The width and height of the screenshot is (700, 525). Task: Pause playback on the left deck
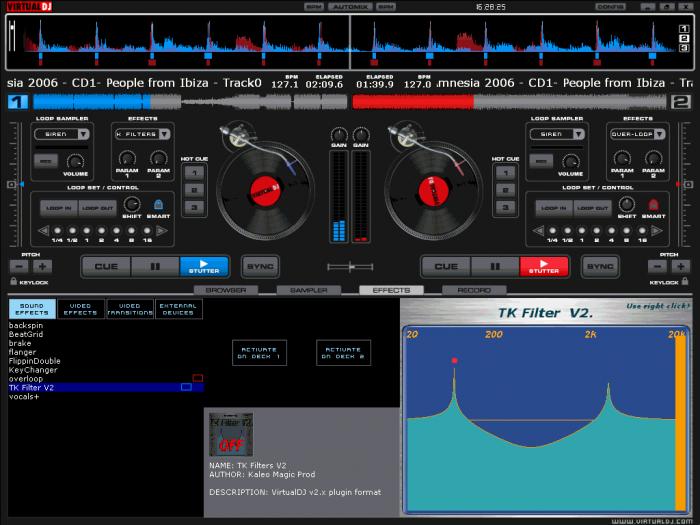[x=155, y=267]
